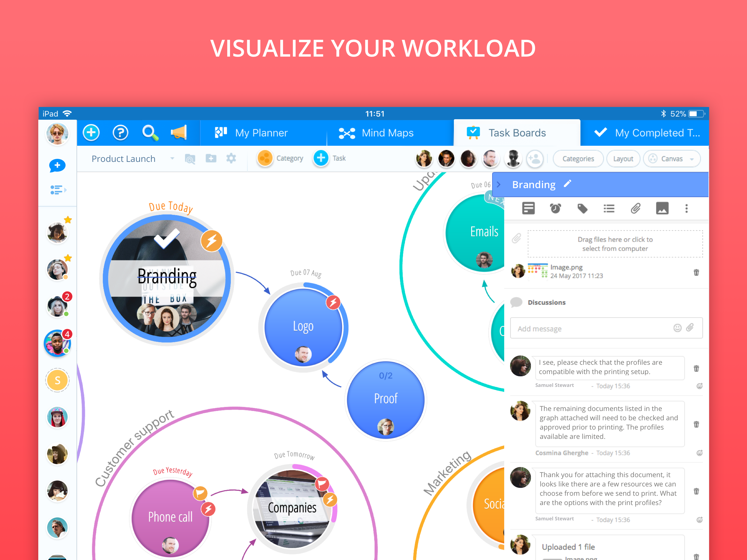This screenshot has height=560, width=747.
Task: Open the image cover icon in Branding panel
Action: (662, 208)
